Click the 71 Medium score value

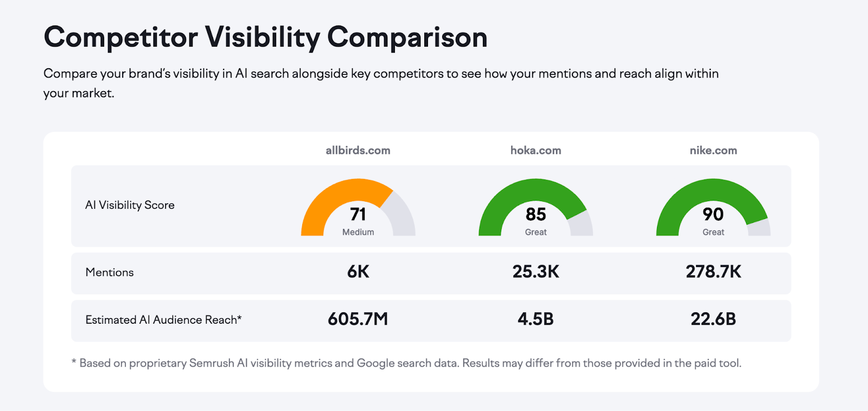(358, 215)
